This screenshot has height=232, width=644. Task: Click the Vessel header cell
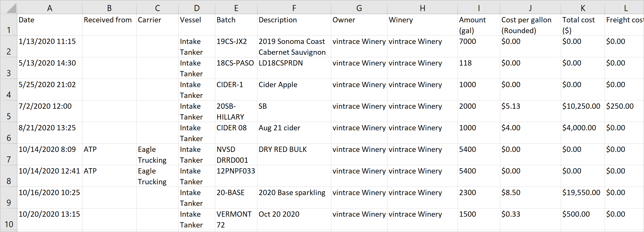point(197,25)
